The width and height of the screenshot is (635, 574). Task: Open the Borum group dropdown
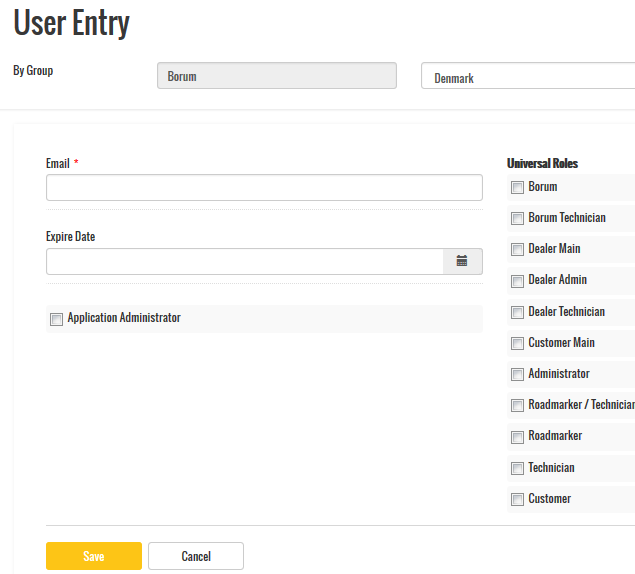pos(276,76)
